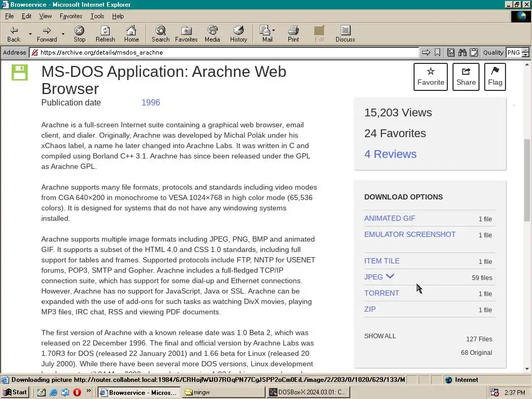Open the Forward button history dropdown arrow
Screen dimensions: 532x399
pyautogui.click(x=63, y=34)
